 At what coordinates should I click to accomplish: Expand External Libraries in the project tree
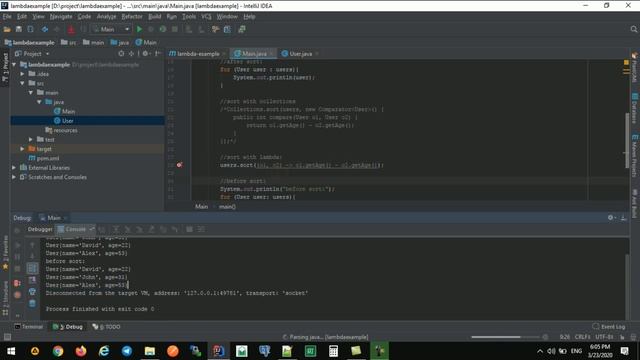[x=14, y=168]
